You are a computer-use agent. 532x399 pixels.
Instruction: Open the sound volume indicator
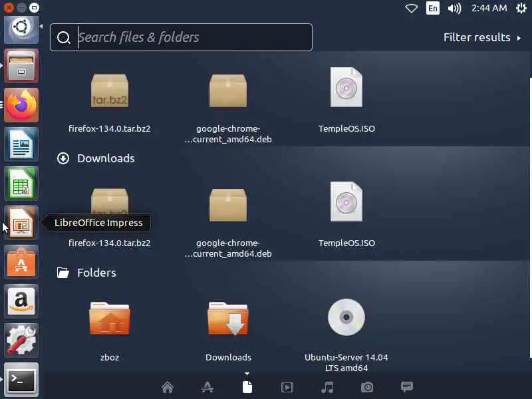click(454, 8)
